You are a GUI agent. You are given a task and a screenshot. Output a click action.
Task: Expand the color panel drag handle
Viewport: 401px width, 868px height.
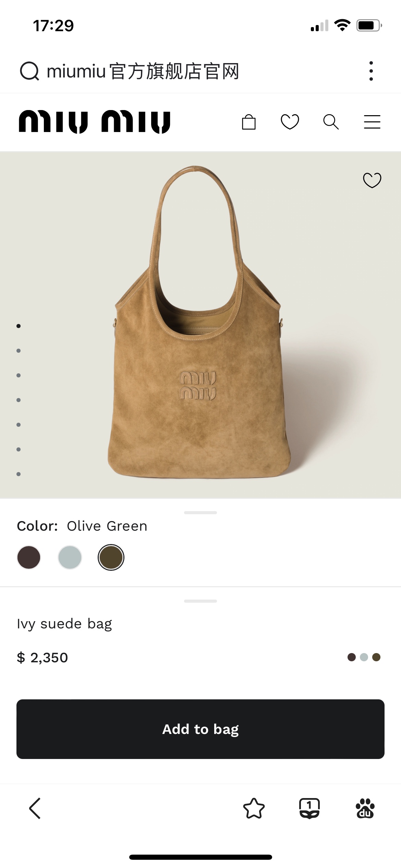[200, 513]
